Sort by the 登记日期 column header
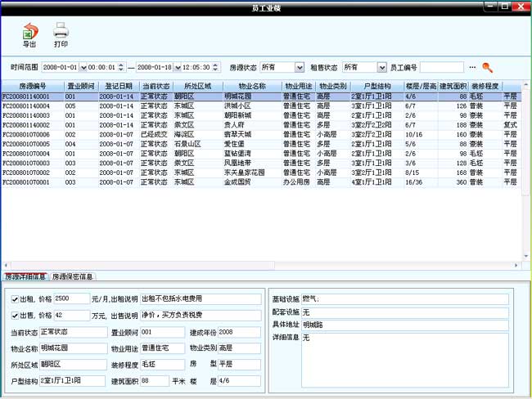Image resolution: width=532 pixels, height=399 pixels. [x=115, y=86]
